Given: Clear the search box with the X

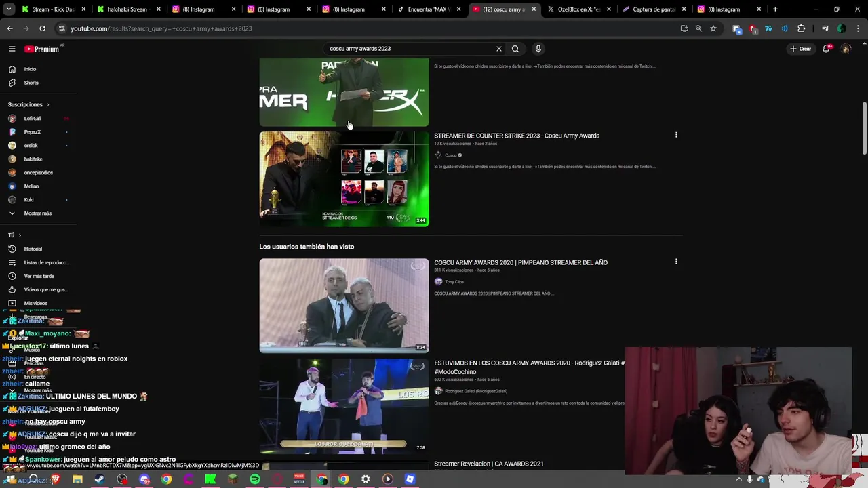Looking at the screenshot, I should pyautogui.click(x=499, y=49).
